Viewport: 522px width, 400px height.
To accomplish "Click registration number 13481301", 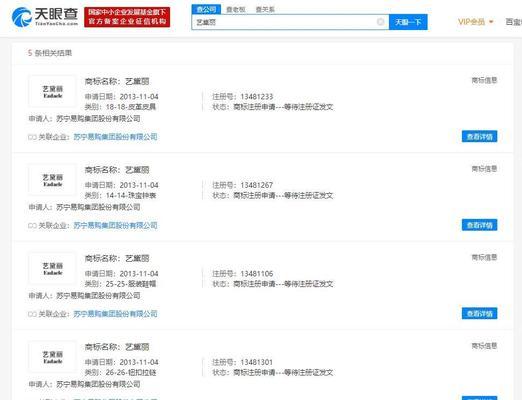I will point(257,362).
